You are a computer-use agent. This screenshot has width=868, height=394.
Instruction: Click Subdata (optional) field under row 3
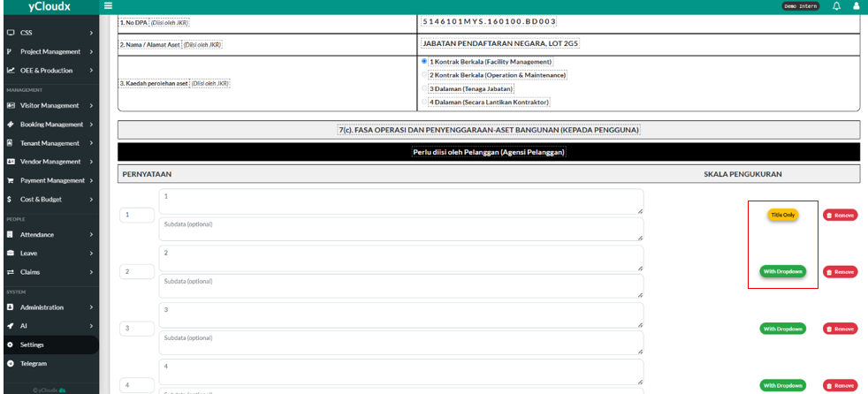pyautogui.click(x=401, y=343)
